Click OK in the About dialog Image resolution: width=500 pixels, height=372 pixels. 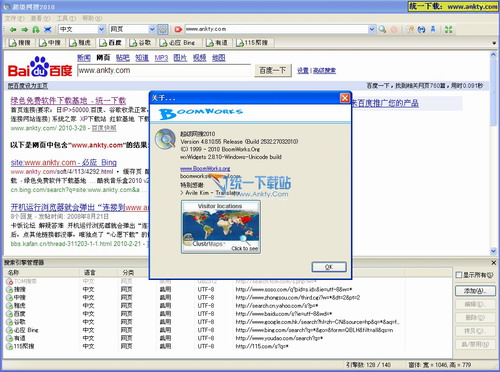329,267
